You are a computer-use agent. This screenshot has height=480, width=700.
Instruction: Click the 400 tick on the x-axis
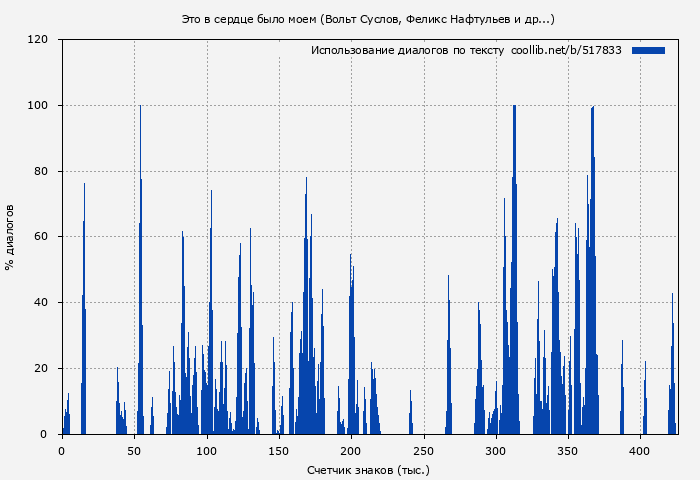tap(641, 451)
